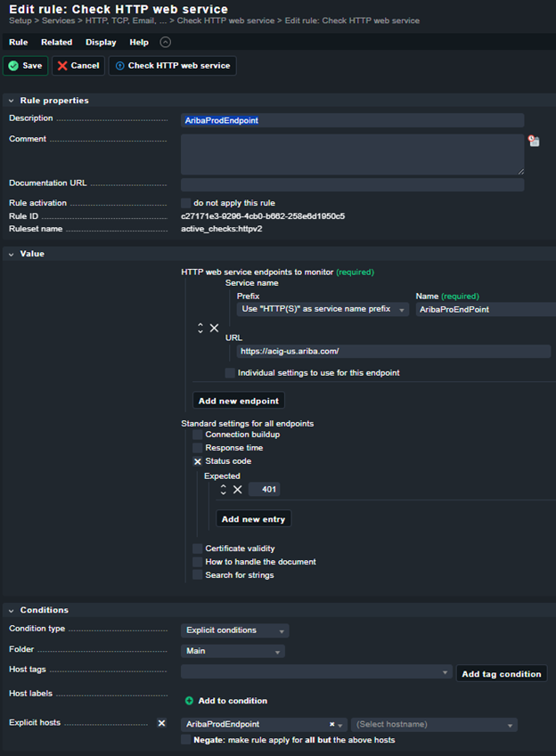Click the green Save checkmark icon
The width and height of the screenshot is (556, 756).
point(14,66)
